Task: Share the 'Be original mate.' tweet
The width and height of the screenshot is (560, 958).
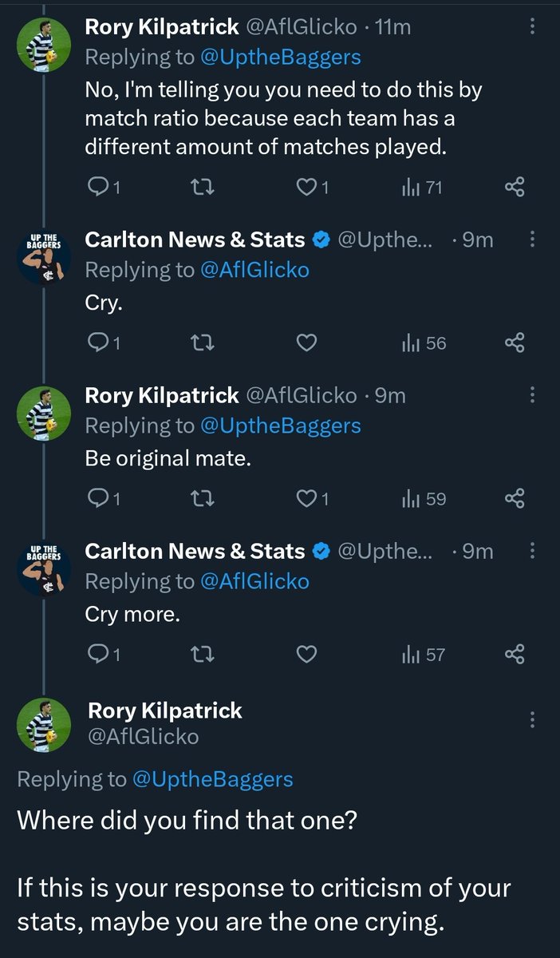Action: click(x=515, y=499)
